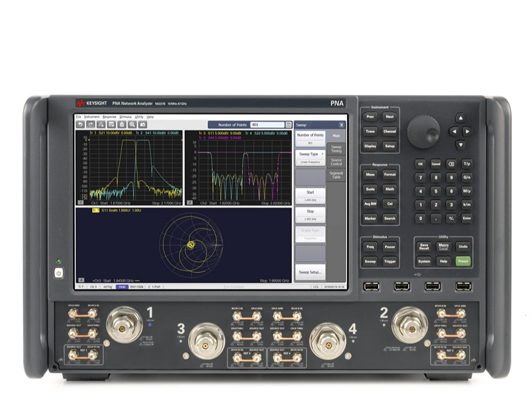Open the Sweep Type dropdown
532x416 pixels.
pyautogui.click(x=310, y=158)
